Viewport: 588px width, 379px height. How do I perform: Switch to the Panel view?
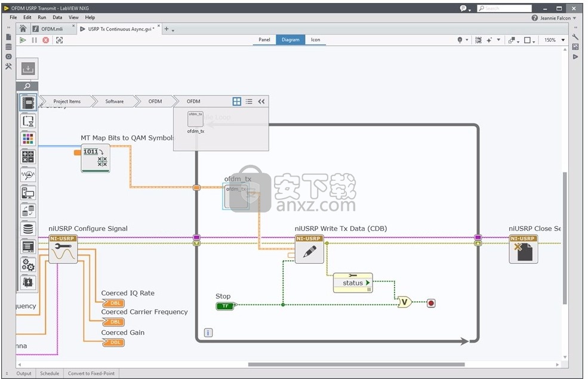point(264,40)
